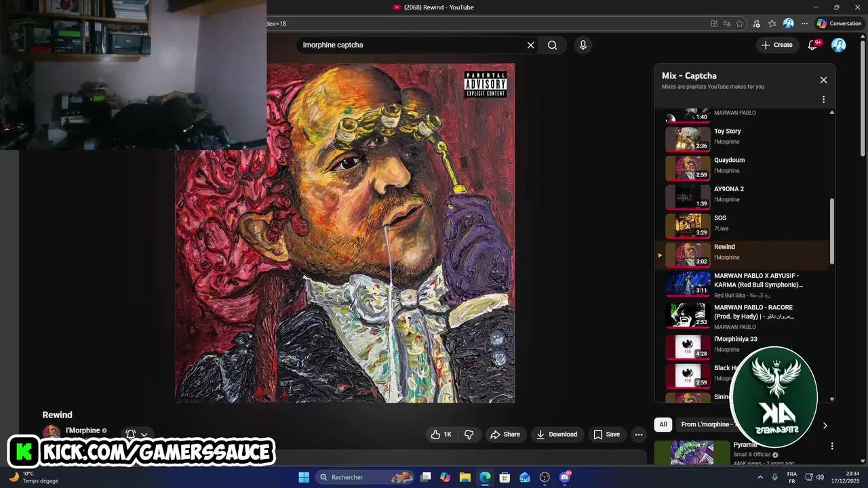This screenshot has width=868, height=488.
Task: Click the playlist panel scrollbar
Action: tap(832, 230)
